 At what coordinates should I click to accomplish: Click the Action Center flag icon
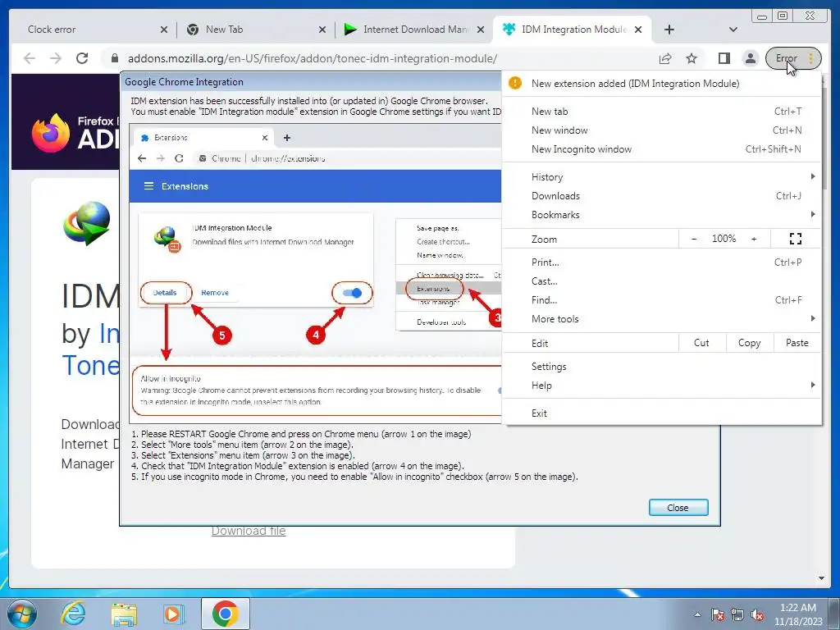(717, 614)
